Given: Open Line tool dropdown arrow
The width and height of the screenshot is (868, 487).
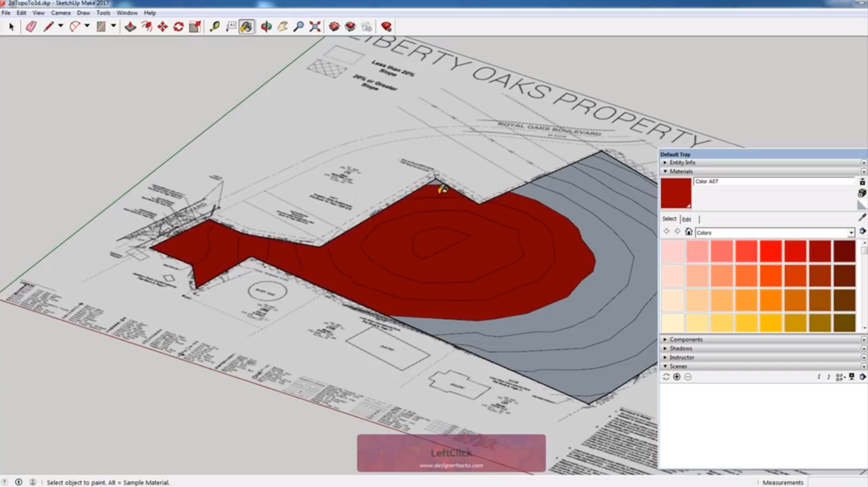Looking at the screenshot, I should pos(61,26).
